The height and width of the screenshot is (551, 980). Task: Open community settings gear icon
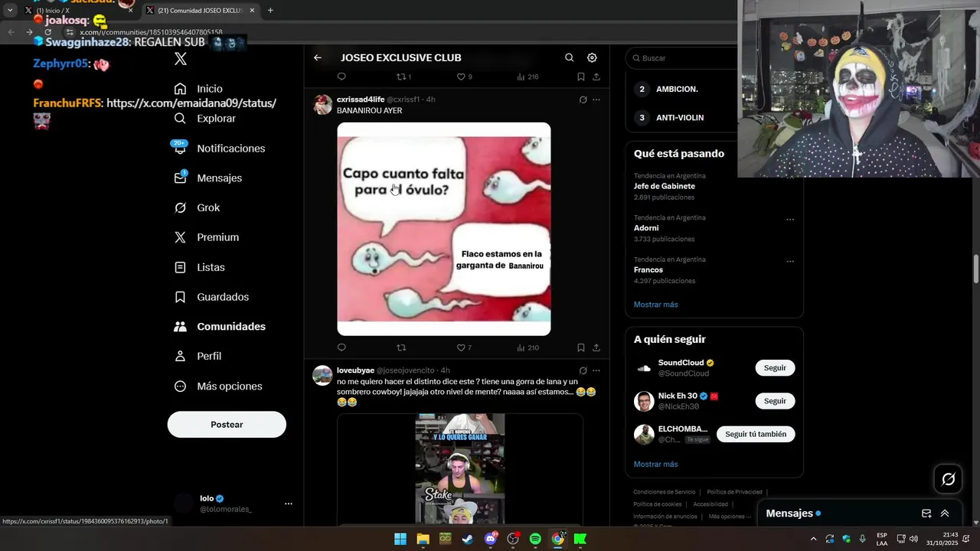click(592, 57)
